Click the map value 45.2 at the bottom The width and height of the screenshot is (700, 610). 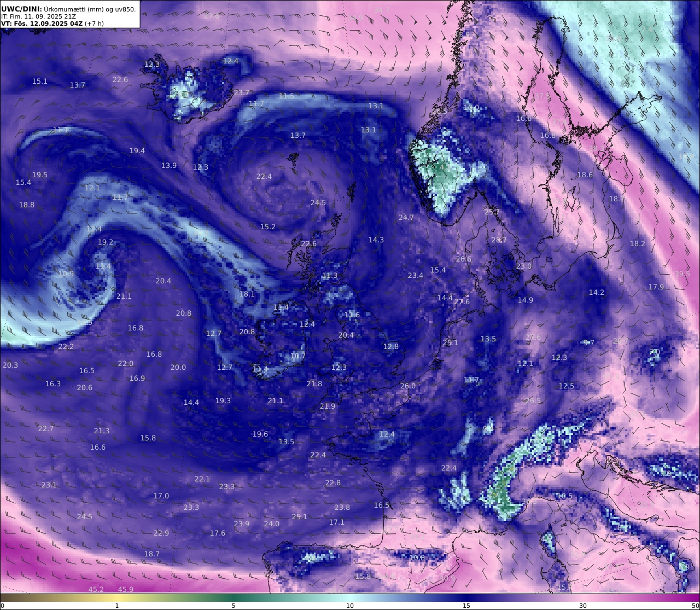point(96,590)
